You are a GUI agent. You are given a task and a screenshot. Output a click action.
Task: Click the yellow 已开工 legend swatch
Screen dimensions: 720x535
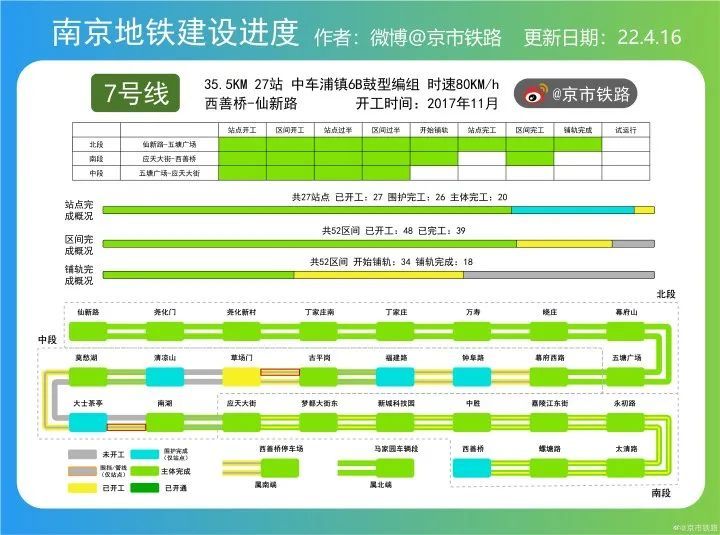(82, 488)
